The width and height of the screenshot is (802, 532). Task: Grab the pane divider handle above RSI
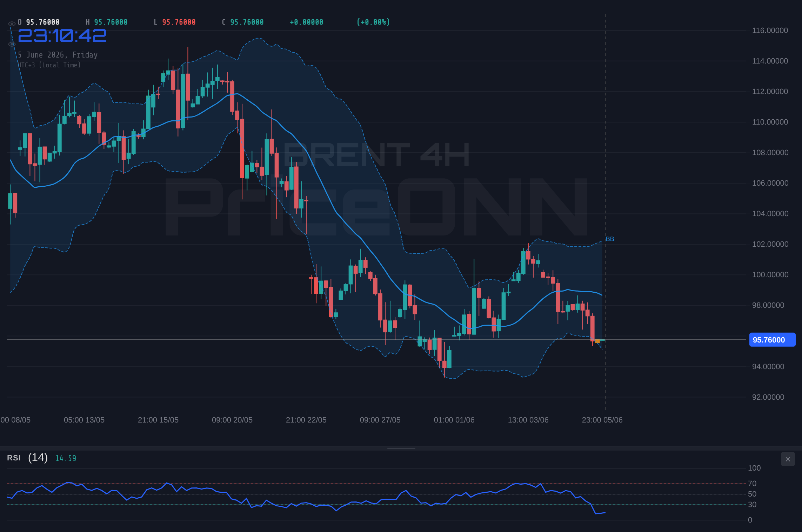pos(401,448)
